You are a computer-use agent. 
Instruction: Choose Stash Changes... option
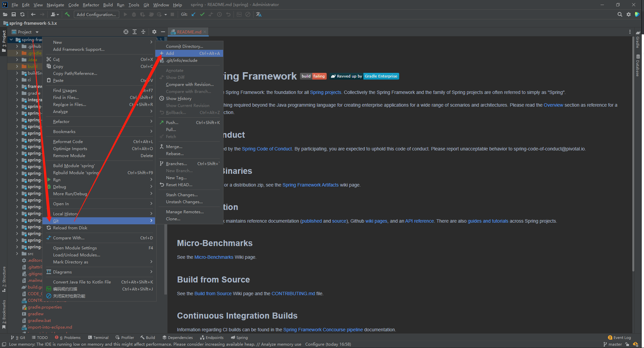(189, 195)
